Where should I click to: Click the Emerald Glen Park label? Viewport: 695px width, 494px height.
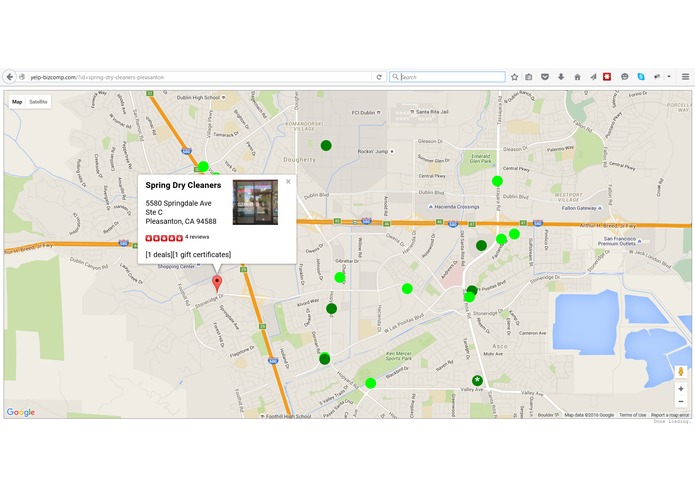click(480, 159)
